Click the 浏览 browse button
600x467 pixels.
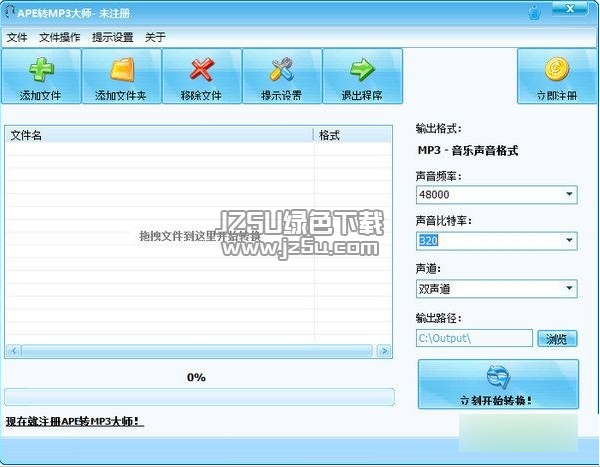click(557, 339)
